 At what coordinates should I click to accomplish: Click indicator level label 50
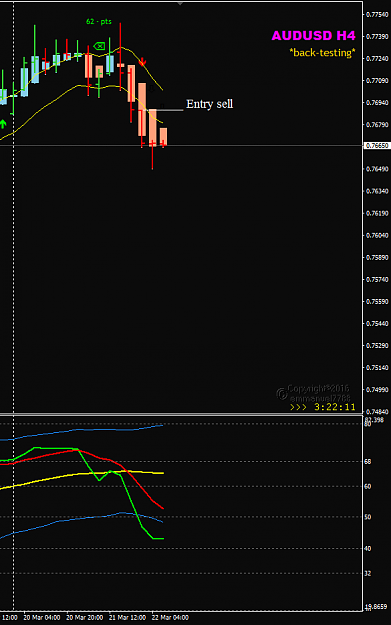[x=367, y=517]
